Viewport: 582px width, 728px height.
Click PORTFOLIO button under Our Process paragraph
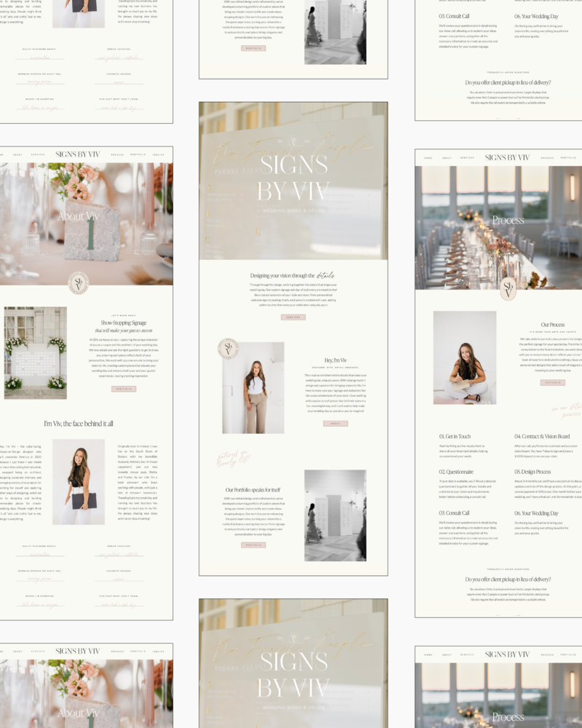pos(552,383)
